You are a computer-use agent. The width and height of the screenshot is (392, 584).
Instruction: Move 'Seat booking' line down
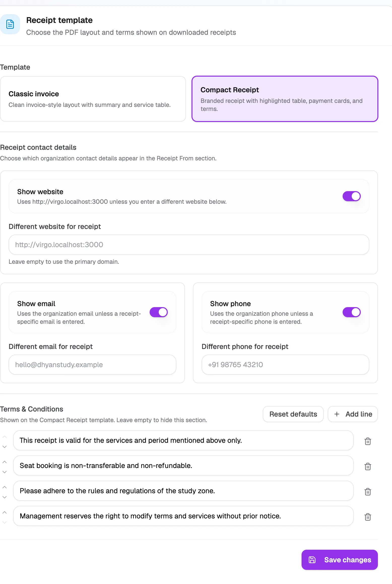[x=5, y=472]
